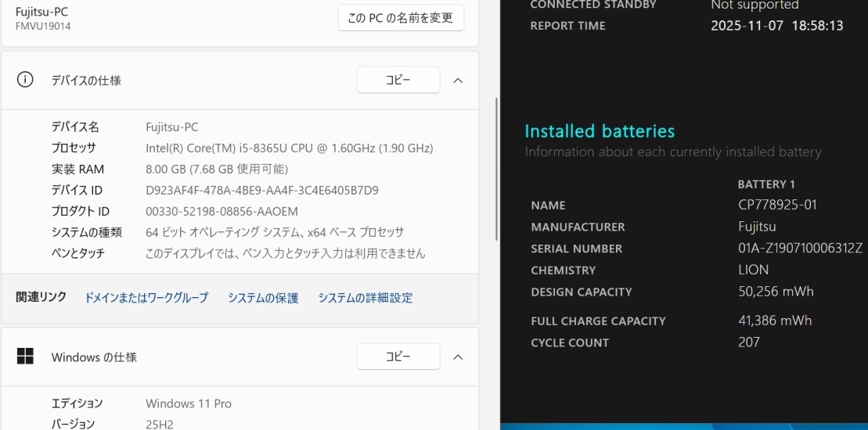Click the DESIGN CAPACITY label
868x430 pixels.
click(582, 292)
